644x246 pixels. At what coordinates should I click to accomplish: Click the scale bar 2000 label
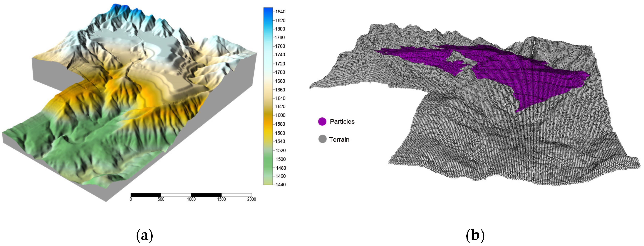click(251, 199)
